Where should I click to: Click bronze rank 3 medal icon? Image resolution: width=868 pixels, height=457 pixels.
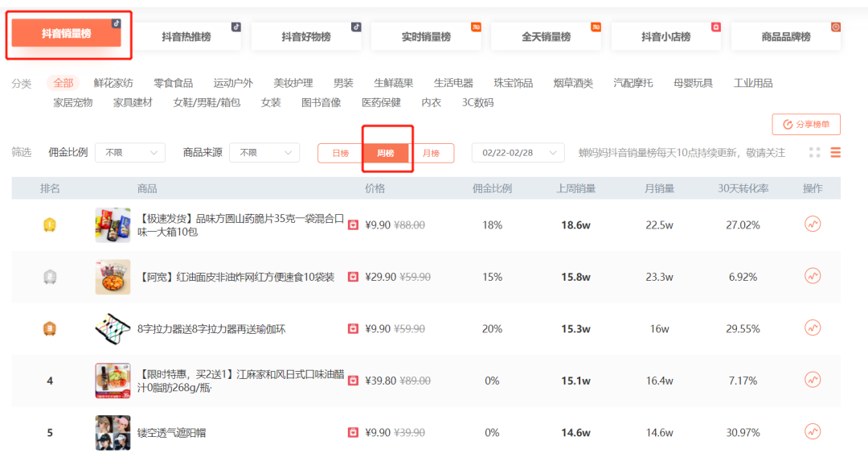pyautogui.click(x=50, y=328)
